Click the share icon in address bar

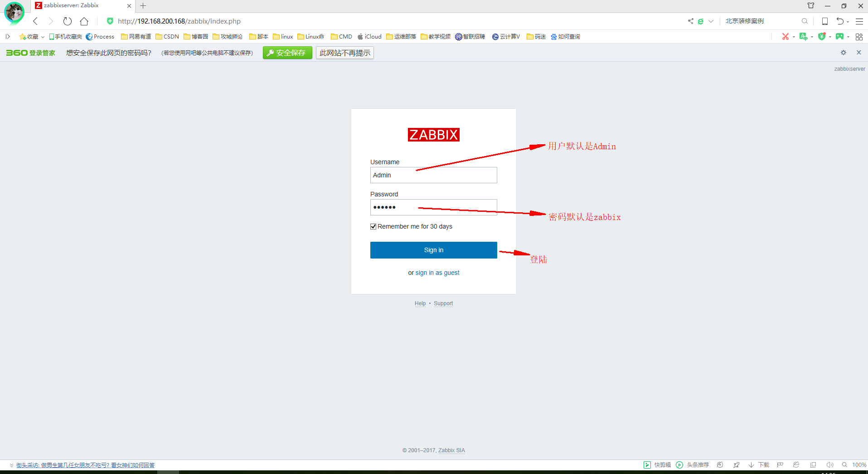[691, 21]
